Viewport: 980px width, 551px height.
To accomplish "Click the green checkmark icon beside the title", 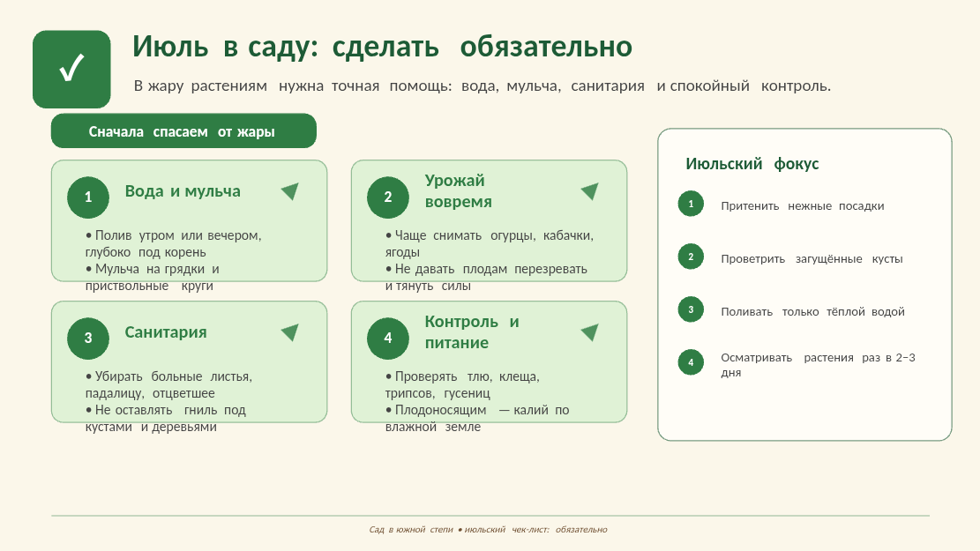I will click(71, 69).
